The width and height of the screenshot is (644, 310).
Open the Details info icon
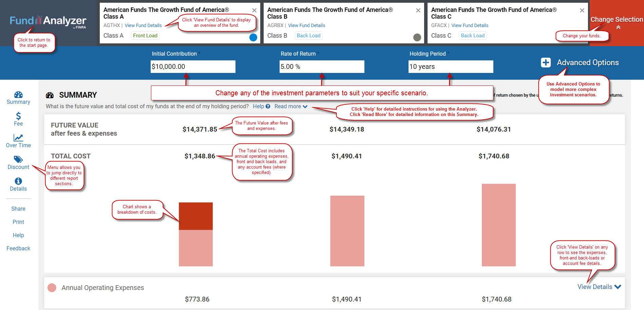18,181
